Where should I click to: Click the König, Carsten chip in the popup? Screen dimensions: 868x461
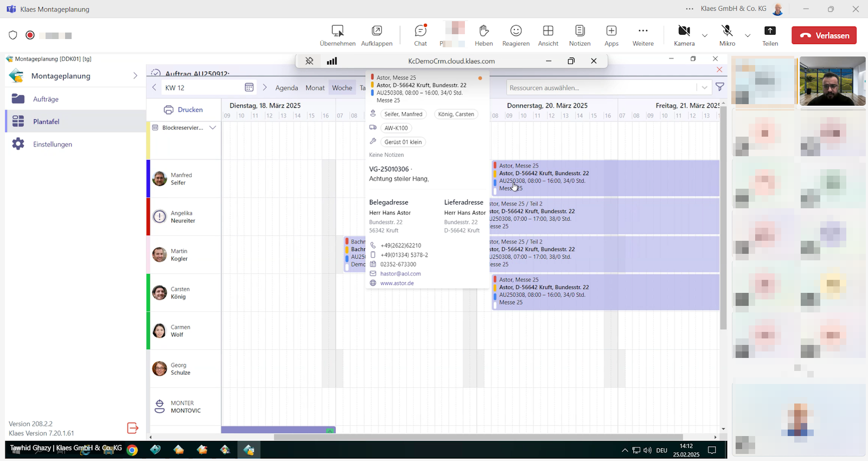456,114
